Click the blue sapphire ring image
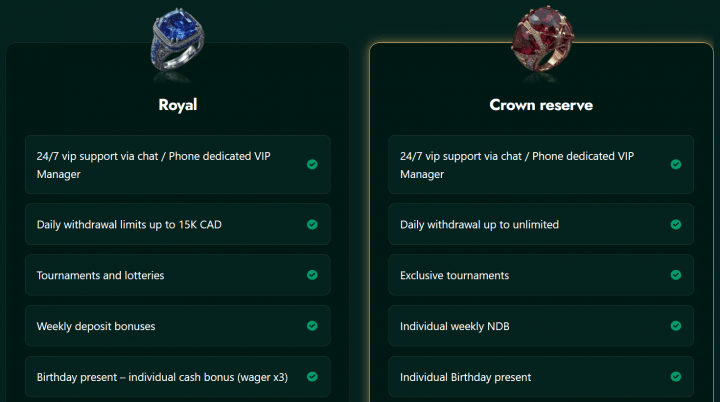This screenshot has height=402, width=720. (x=177, y=43)
